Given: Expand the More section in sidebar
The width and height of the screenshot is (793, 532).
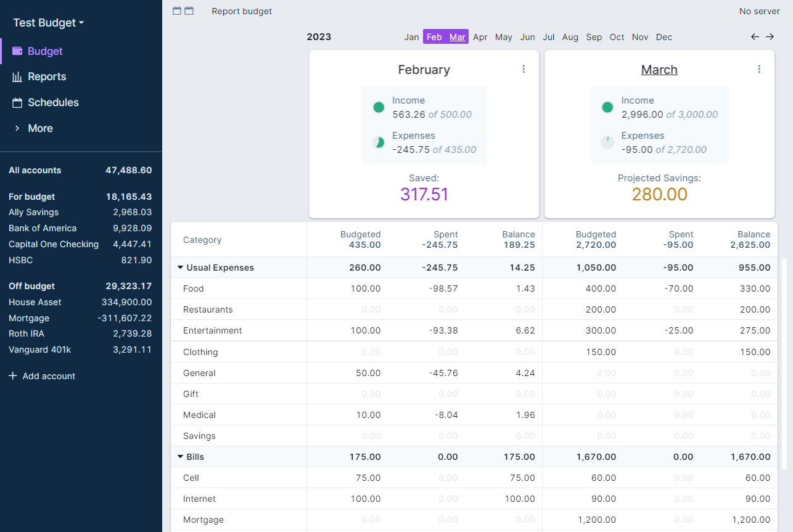Looking at the screenshot, I should [x=17, y=128].
